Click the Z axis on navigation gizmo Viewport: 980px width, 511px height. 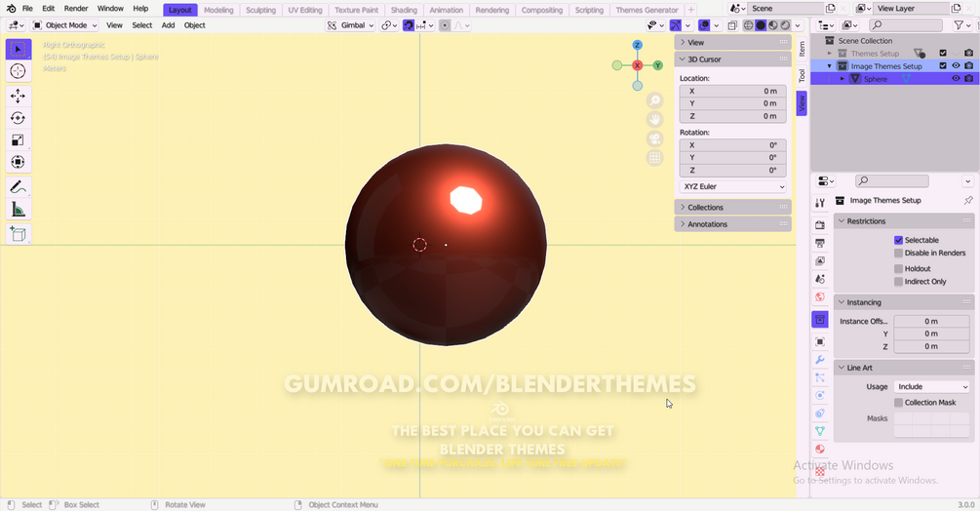click(637, 45)
